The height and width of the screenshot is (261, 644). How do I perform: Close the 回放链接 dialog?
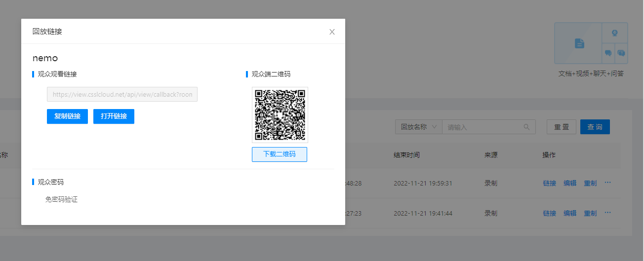tap(332, 32)
